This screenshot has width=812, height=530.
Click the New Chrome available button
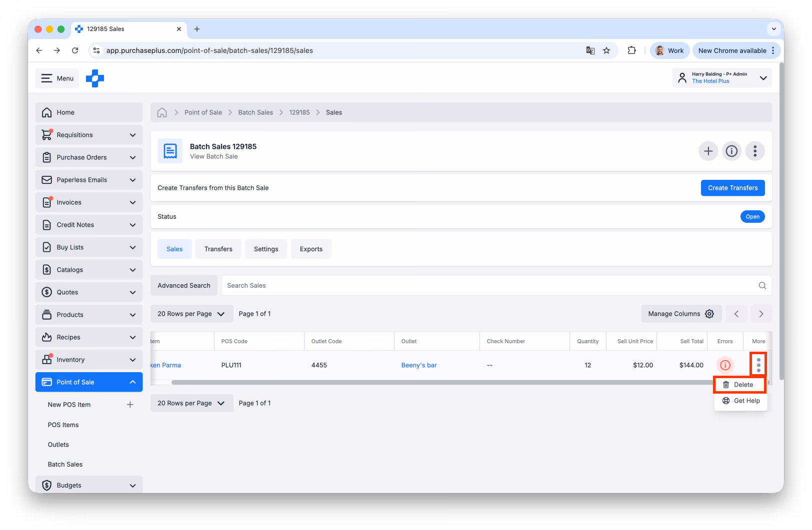pyautogui.click(x=736, y=50)
